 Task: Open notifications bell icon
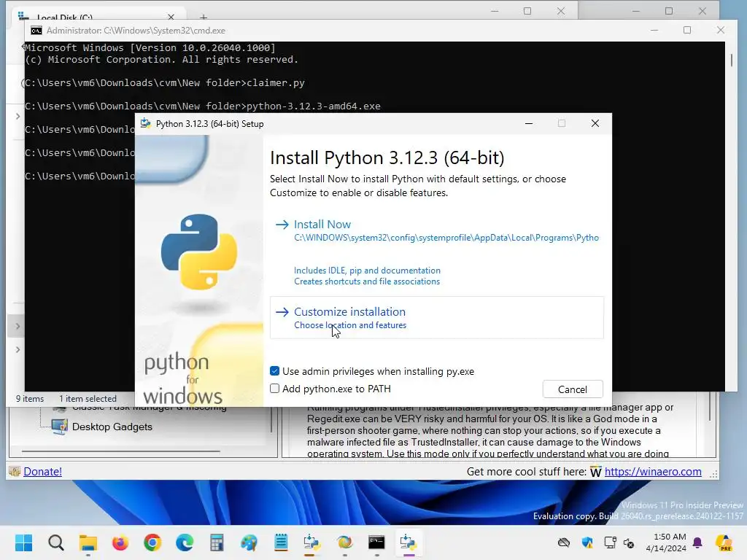point(697,542)
